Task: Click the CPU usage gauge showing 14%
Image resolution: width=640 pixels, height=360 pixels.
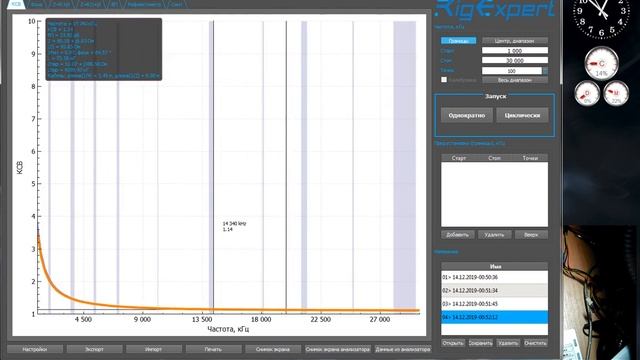Action: coord(602,64)
